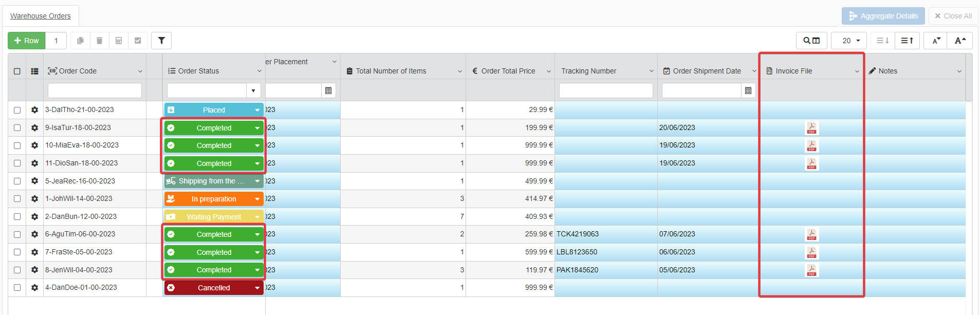Expand the Cancelled status dropdown
This screenshot has height=315, width=980.
tap(257, 288)
